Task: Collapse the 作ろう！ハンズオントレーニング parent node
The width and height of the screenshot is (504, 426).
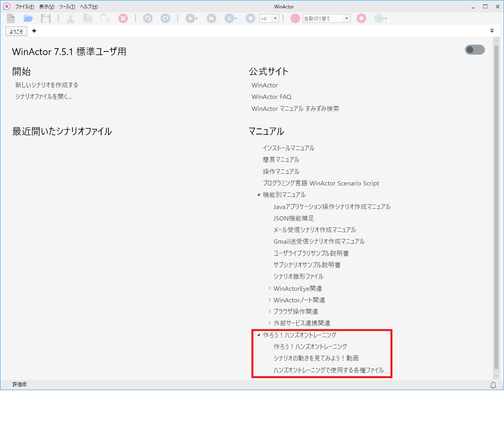Action: click(x=259, y=335)
